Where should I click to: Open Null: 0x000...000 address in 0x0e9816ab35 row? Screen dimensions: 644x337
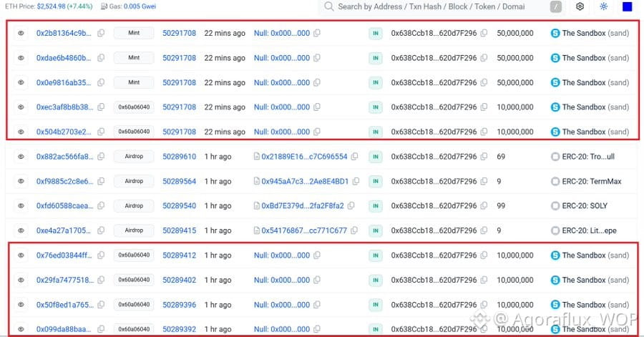point(282,82)
